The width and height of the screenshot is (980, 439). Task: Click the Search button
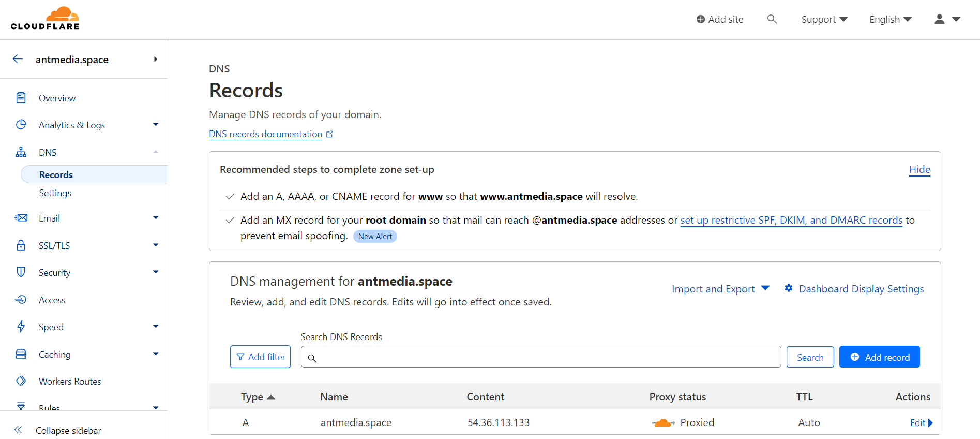[x=810, y=357]
